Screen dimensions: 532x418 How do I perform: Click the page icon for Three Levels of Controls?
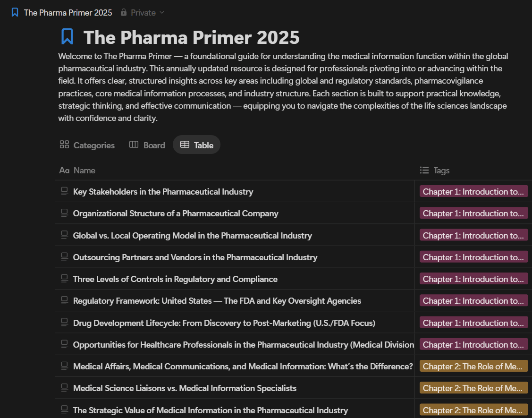65,279
